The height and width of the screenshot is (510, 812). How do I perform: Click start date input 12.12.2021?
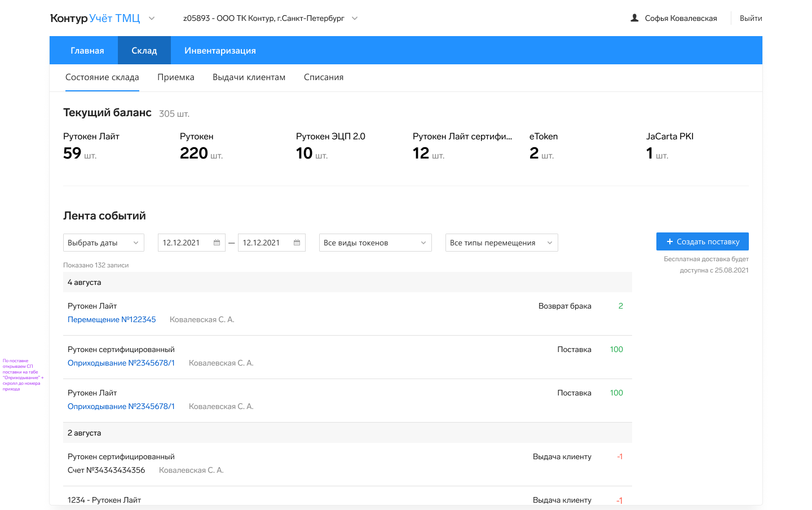click(x=192, y=243)
